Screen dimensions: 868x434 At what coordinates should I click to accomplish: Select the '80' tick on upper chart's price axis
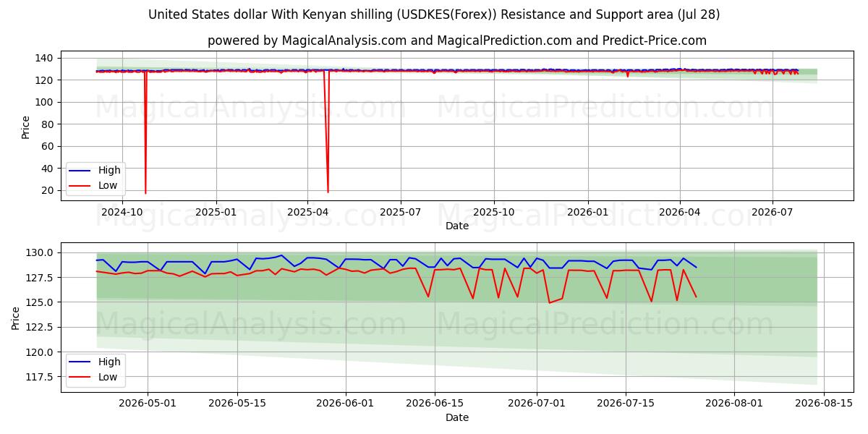[47, 124]
